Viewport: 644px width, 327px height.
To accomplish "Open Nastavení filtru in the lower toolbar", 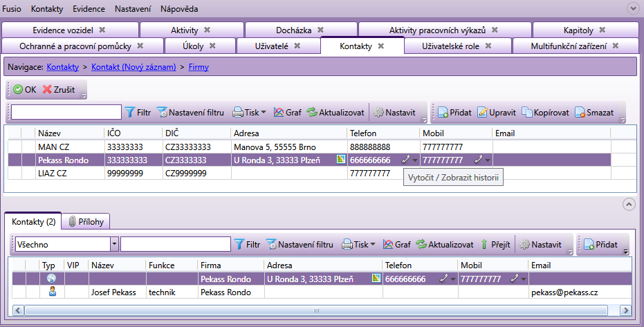I will (300, 245).
